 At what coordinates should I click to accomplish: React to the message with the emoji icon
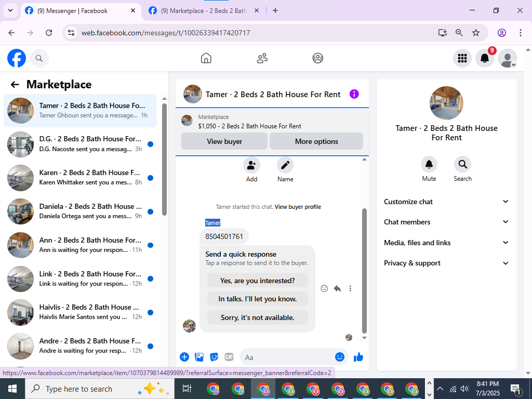[x=324, y=288]
